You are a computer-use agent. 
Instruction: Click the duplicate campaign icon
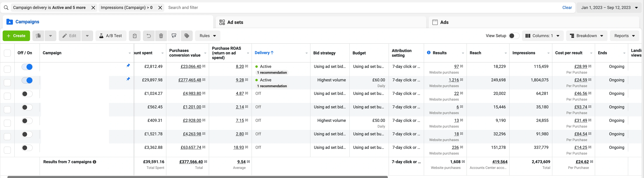pos(38,36)
